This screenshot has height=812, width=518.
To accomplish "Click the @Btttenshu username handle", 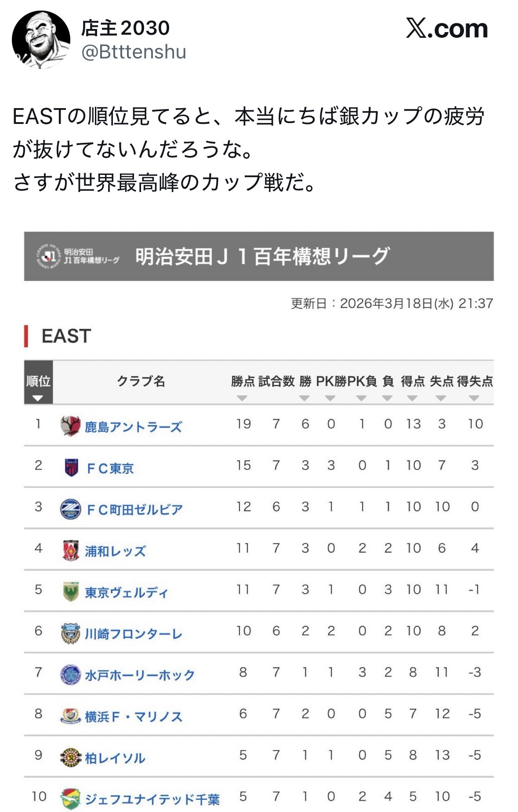I will pyautogui.click(x=134, y=52).
